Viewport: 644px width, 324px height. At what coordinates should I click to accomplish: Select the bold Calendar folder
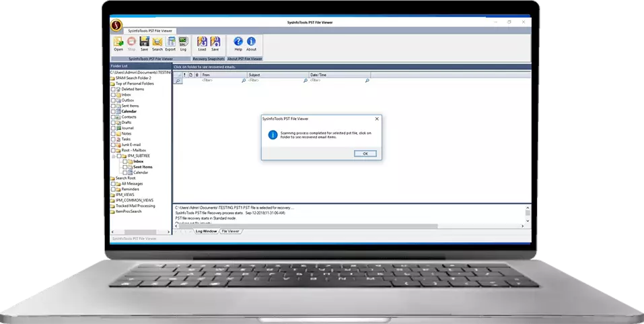tap(129, 111)
